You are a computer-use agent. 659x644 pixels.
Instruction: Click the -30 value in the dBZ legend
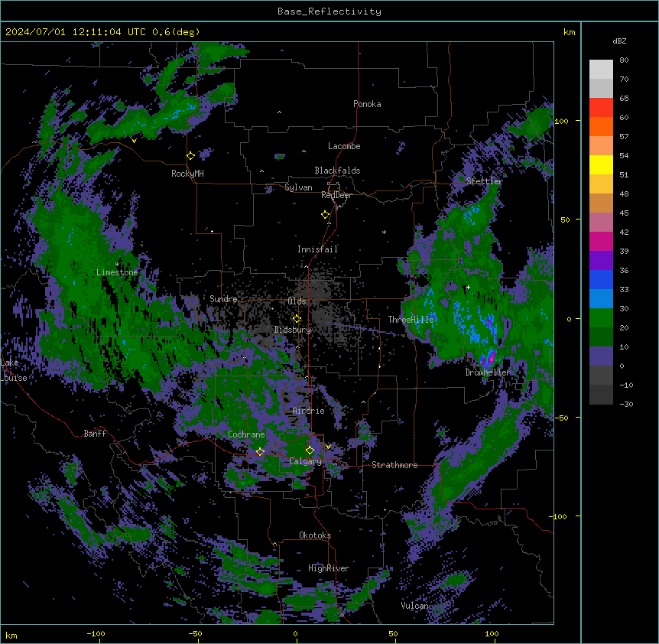(x=626, y=404)
